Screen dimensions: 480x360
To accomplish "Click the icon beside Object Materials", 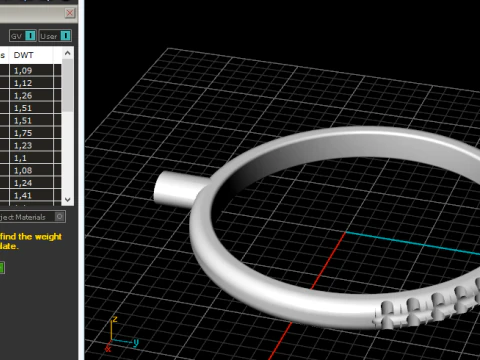I will coord(60,217).
